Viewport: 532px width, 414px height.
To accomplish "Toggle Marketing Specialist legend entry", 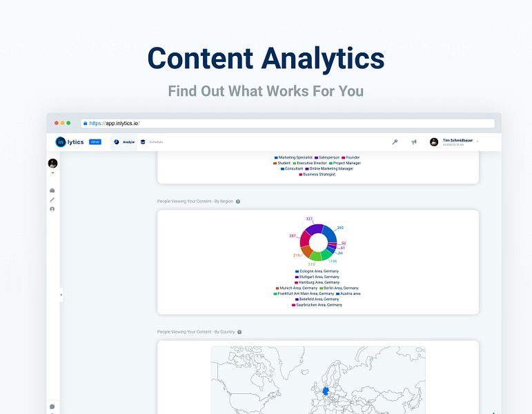I will point(293,157).
